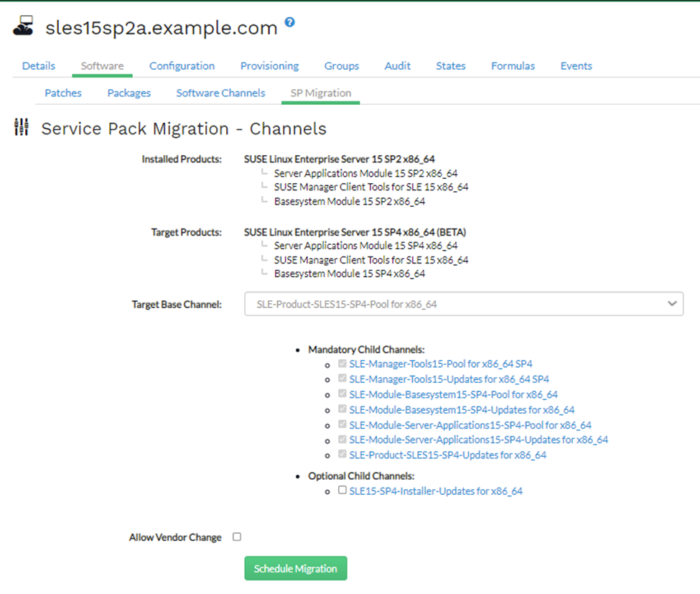Click the SLE-Manager-Tools15-Pool mandatory channel checkbox
This screenshot has width=700, height=594.
pos(342,363)
